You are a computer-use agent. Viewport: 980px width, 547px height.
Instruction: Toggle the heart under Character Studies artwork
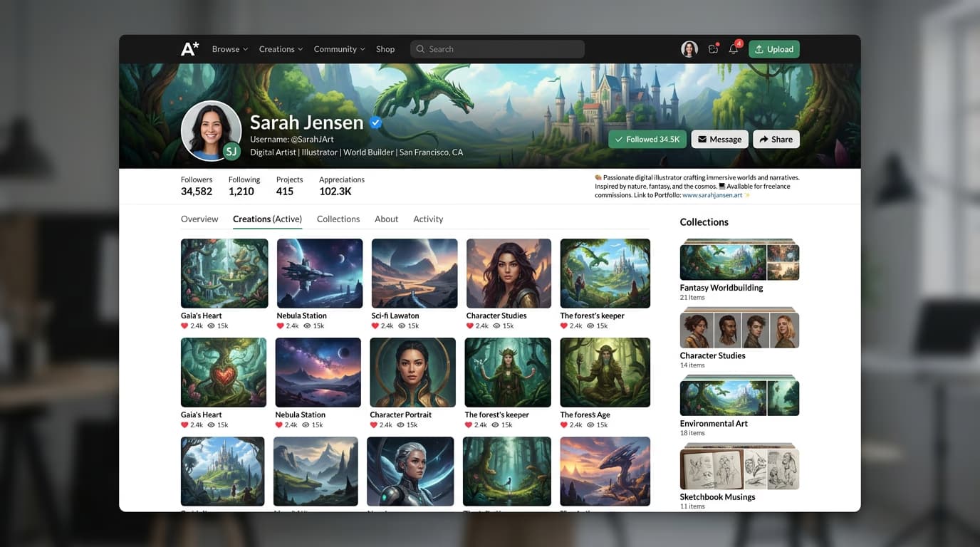[470, 325]
